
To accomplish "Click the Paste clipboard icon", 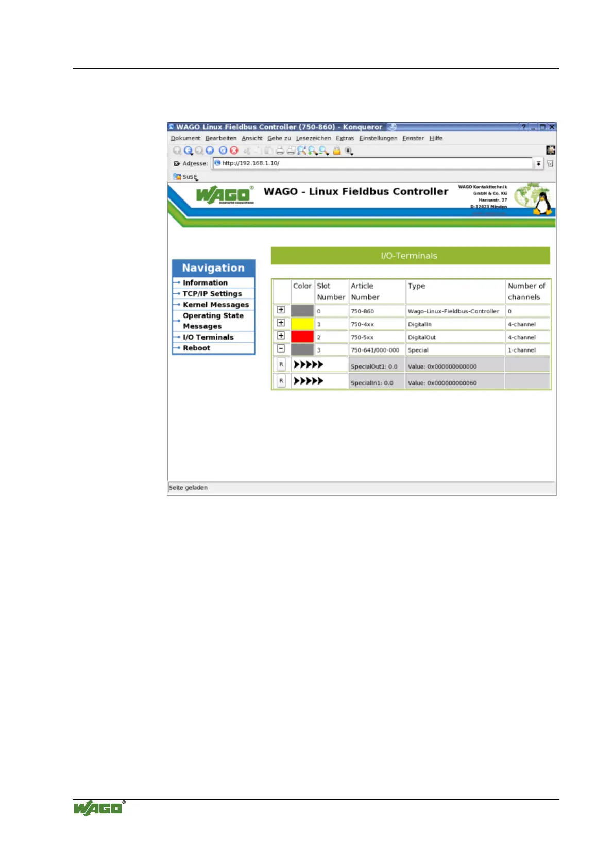I will [x=268, y=151].
